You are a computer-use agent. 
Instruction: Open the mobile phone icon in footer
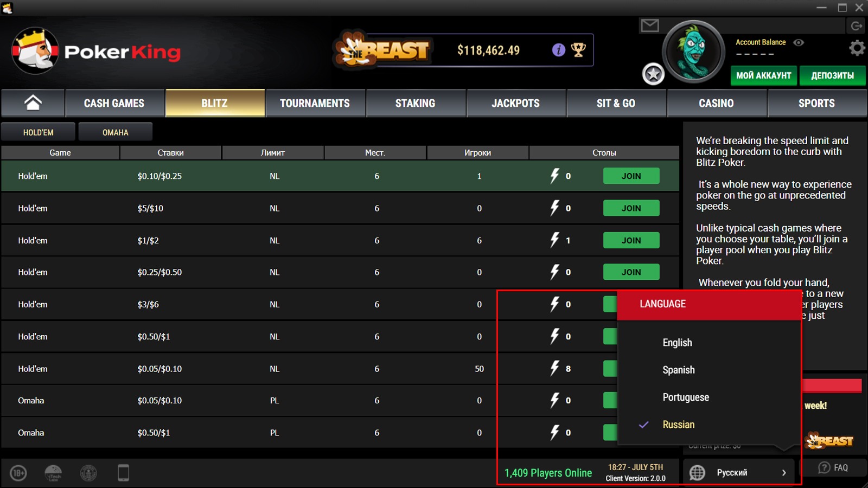coord(124,473)
